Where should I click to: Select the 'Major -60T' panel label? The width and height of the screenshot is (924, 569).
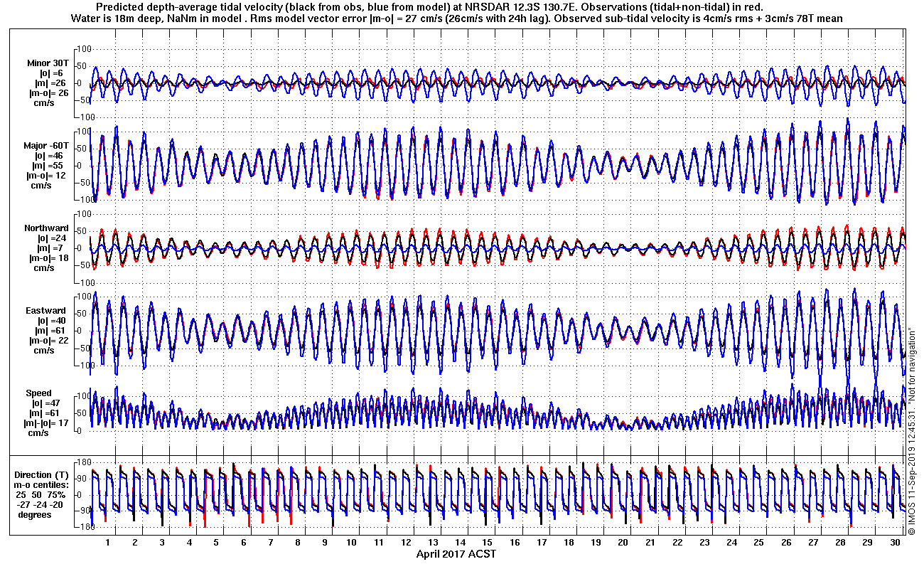[x=47, y=146]
